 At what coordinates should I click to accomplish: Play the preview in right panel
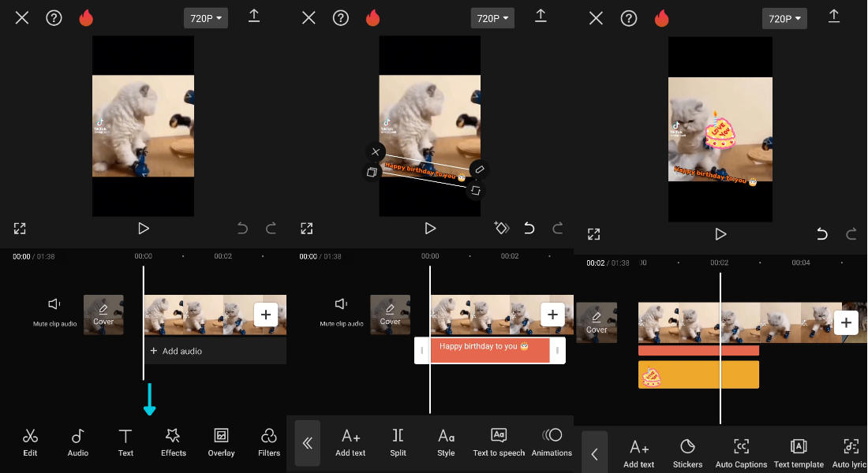coord(720,235)
